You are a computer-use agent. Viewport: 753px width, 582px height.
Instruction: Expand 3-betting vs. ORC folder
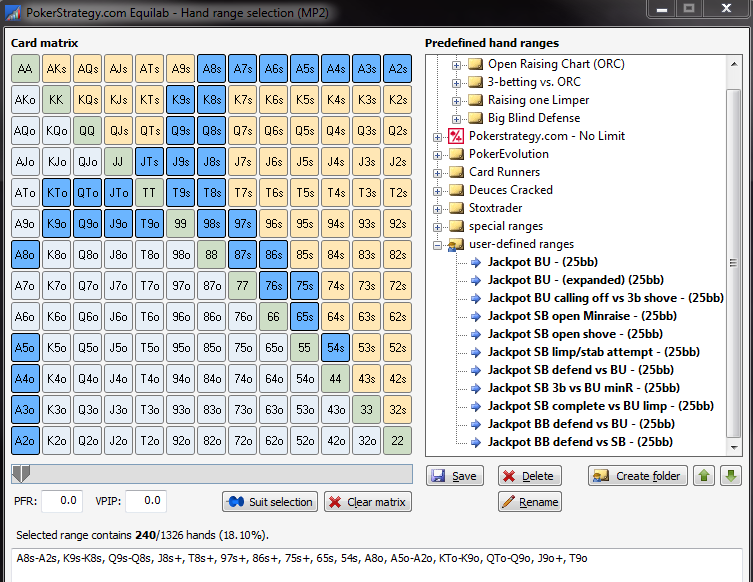[x=456, y=83]
